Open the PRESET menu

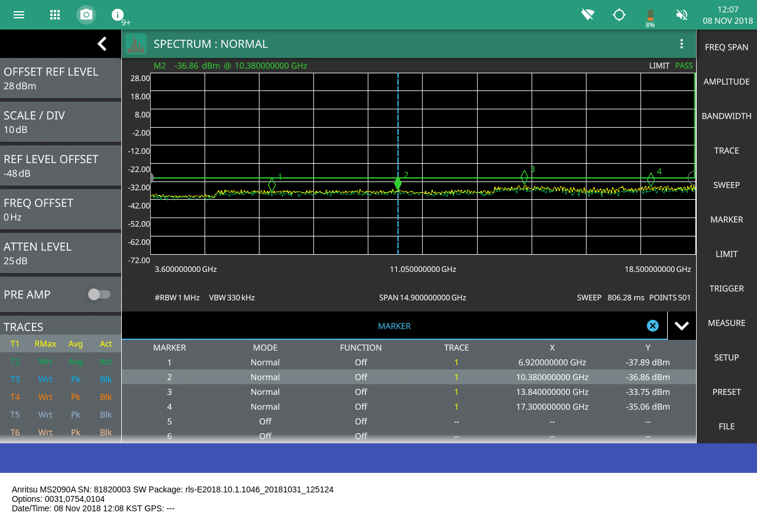727,392
